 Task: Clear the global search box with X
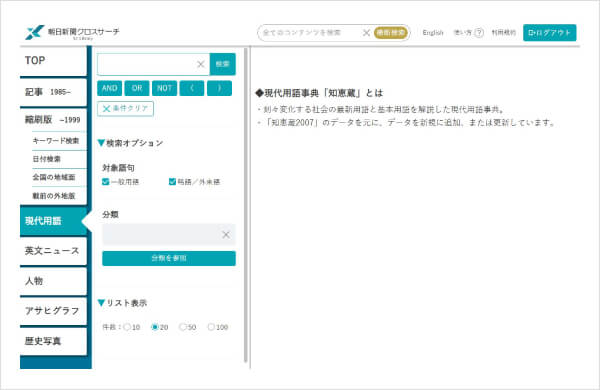pos(366,33)
